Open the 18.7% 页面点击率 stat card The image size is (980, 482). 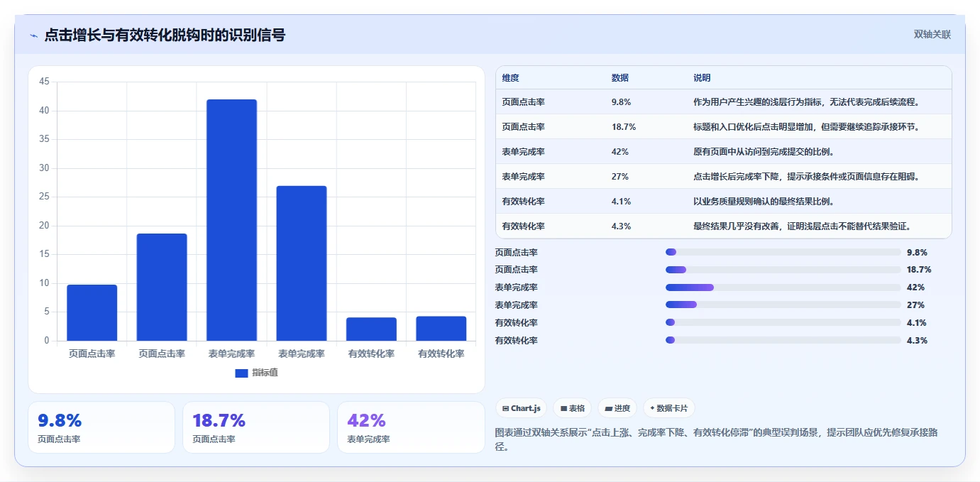(x=256, y=427)
